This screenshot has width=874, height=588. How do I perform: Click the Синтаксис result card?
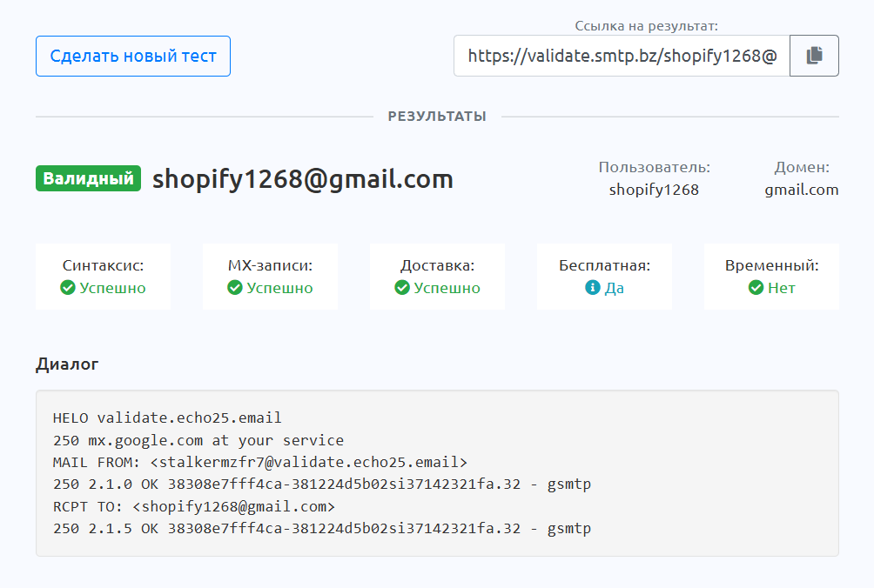point(104,277)
